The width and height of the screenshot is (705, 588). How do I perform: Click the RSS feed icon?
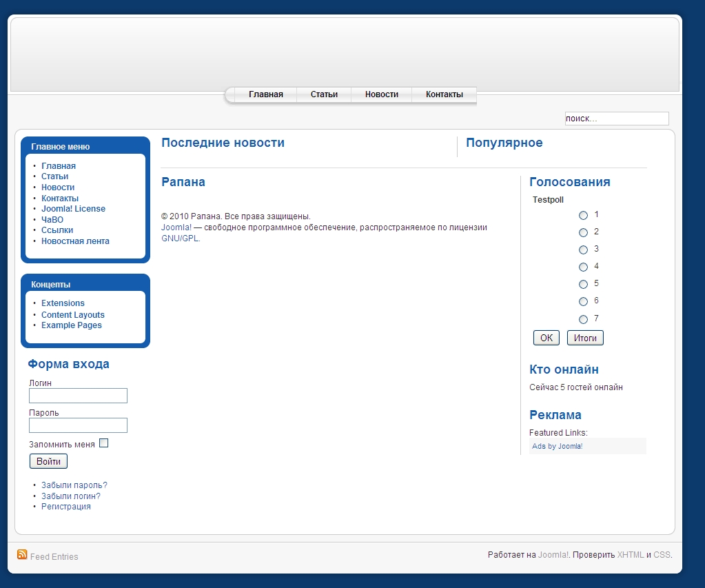click(x=22, y=554)
